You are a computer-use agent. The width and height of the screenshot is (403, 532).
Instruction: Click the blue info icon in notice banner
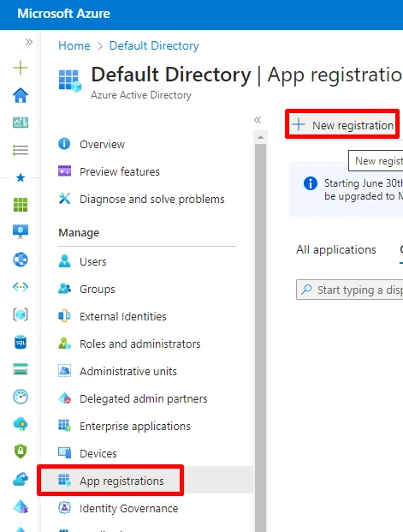(x=310, y=183)
